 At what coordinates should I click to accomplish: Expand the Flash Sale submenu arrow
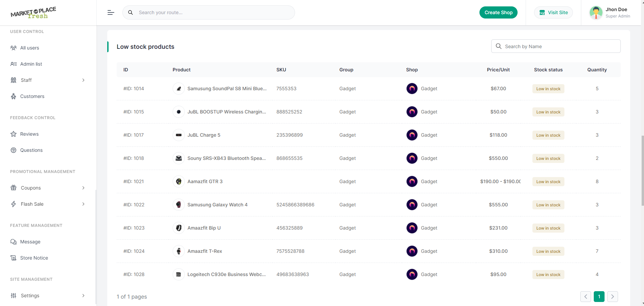(x=83, y=204)
